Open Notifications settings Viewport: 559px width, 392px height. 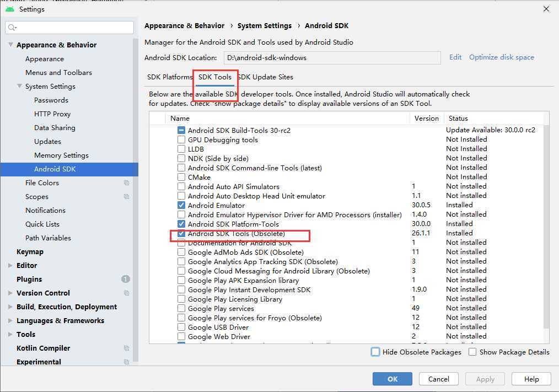point(45,211)
